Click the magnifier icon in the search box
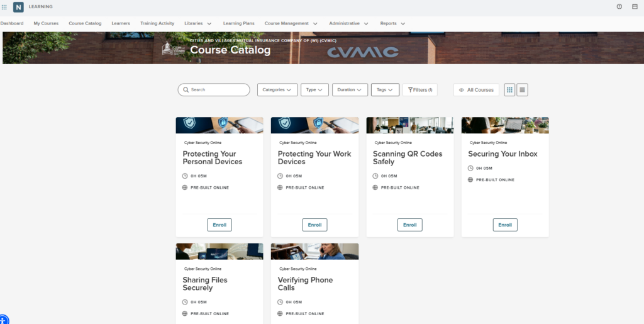The height and width of the screenshot is (324, 644). (186, 89)
